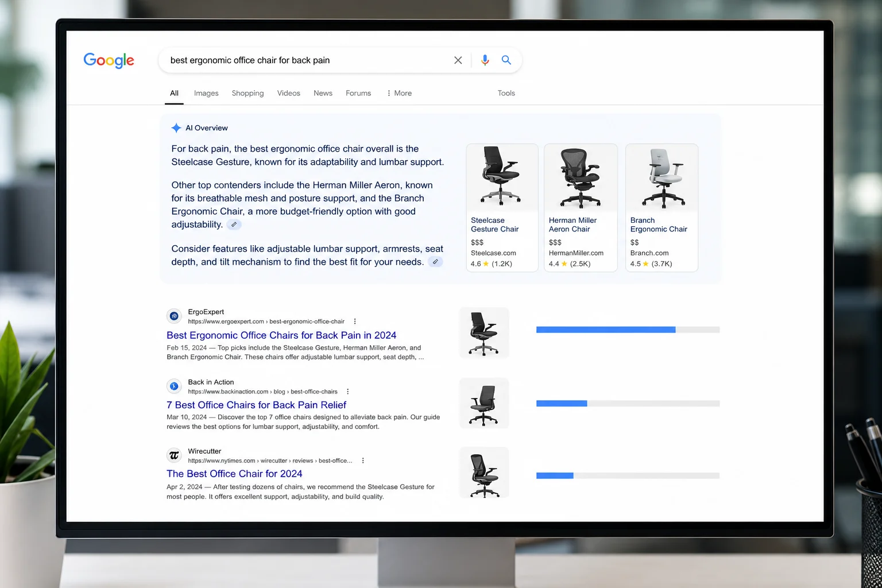Click chair thumbnail beside ErgoExpert result

pyautogui.click(x=484, y=333)
